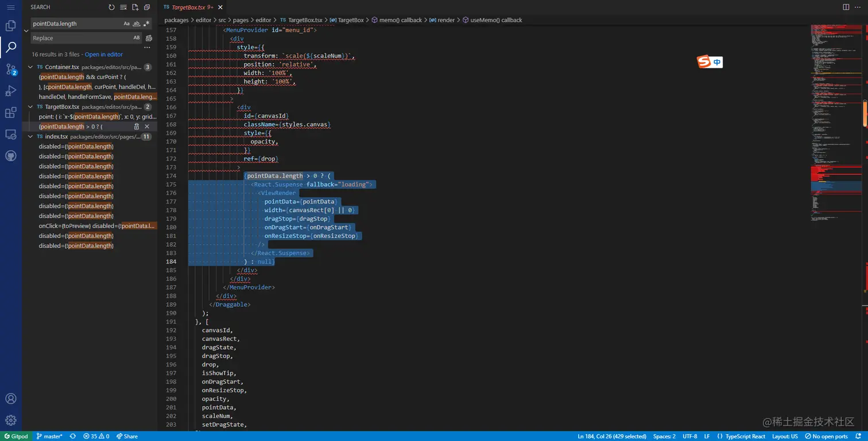
Task: Replace the highlighted TargetBox match
Action: tap(137, 126)
